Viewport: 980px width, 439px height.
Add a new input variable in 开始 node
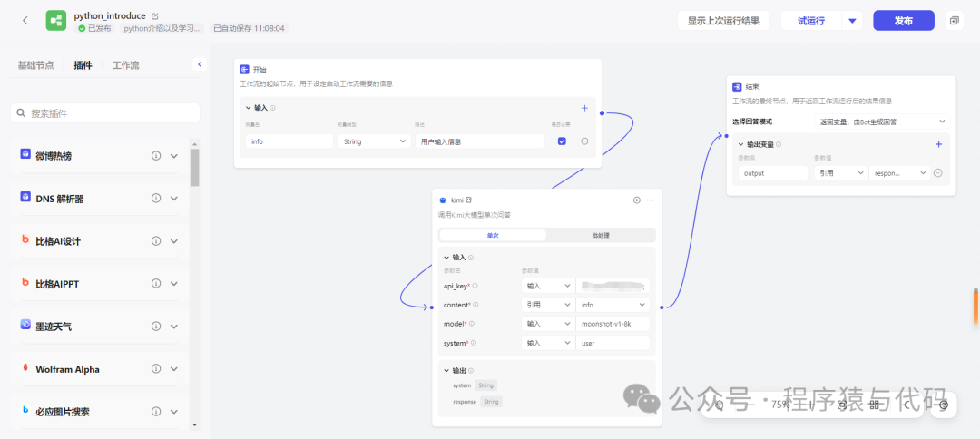tap(585, 108)
